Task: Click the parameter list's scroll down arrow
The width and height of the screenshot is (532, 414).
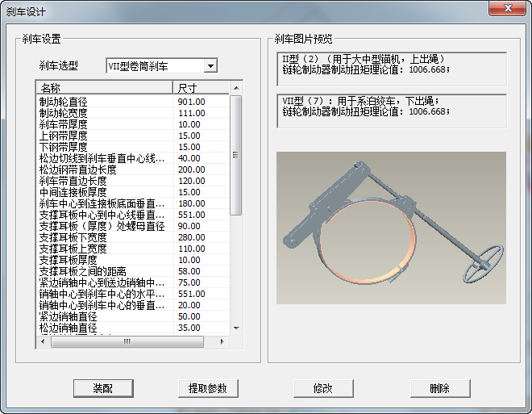Action: pos(236,328)
